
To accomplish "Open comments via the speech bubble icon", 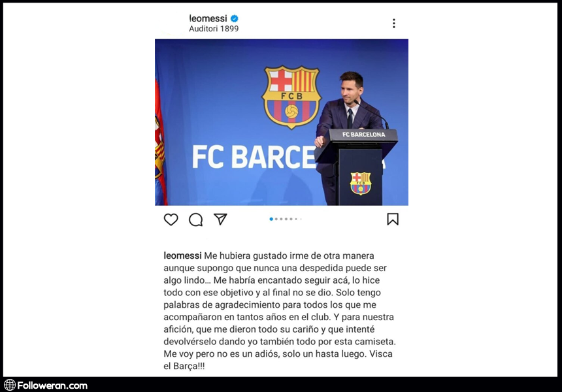I will click(195, 220).
